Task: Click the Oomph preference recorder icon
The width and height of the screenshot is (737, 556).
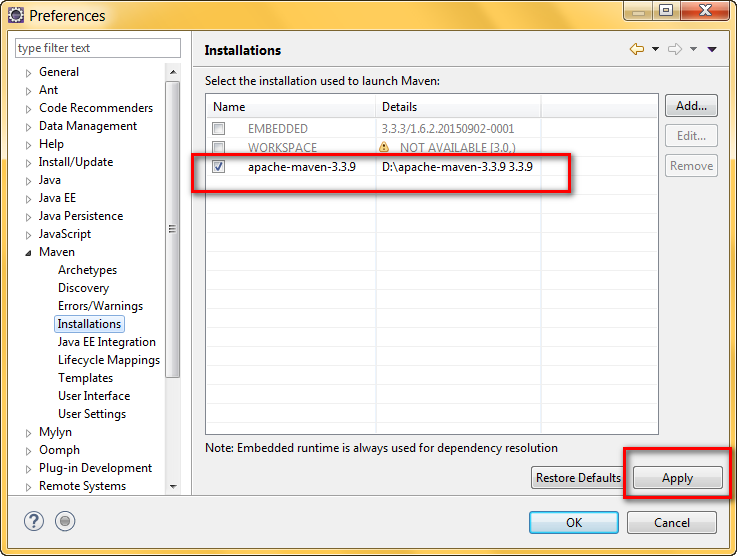Action: [x=65, y=521]
